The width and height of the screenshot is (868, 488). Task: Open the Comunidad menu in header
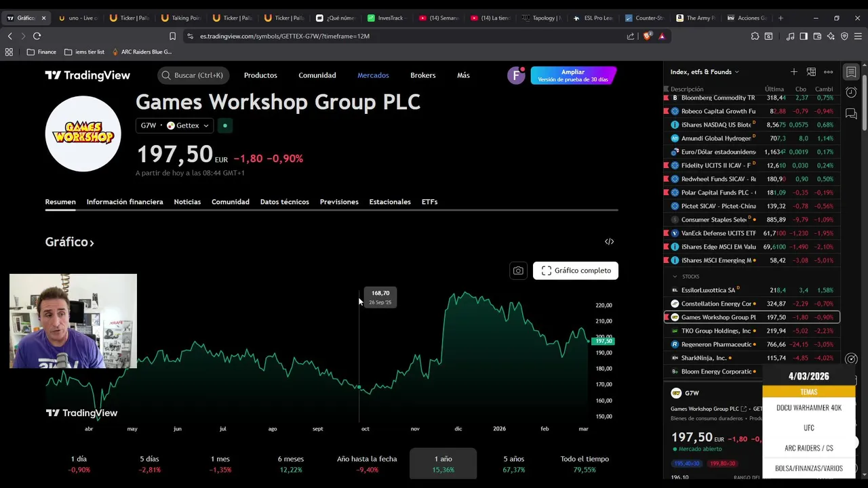[x=317, y=75]
